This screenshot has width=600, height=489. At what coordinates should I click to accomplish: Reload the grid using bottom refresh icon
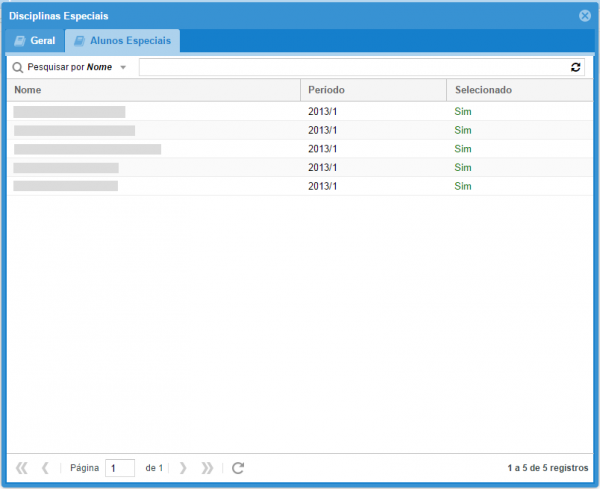238,467
